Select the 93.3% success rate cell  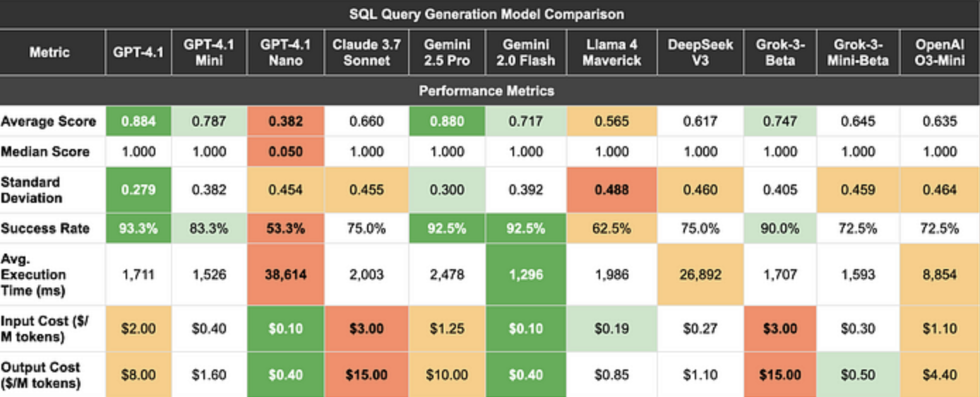pyautogui.click(x=138, y=228)
